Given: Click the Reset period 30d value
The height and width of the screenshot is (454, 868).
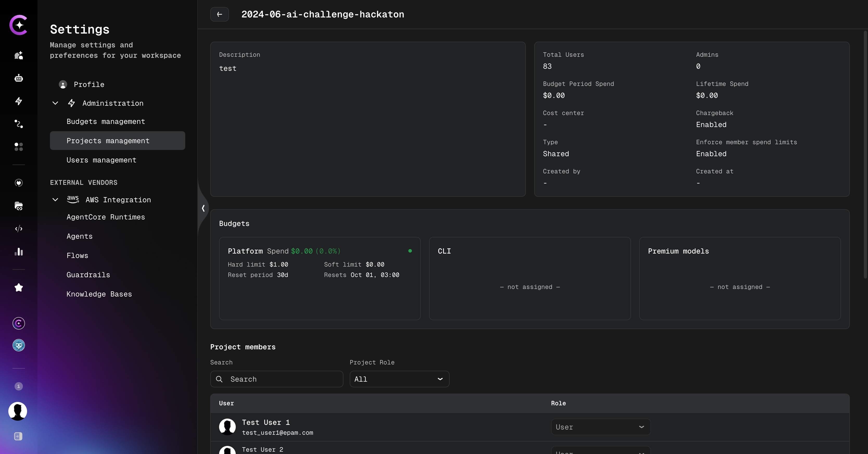Looking at the screenshot, I should pos(282,275).
